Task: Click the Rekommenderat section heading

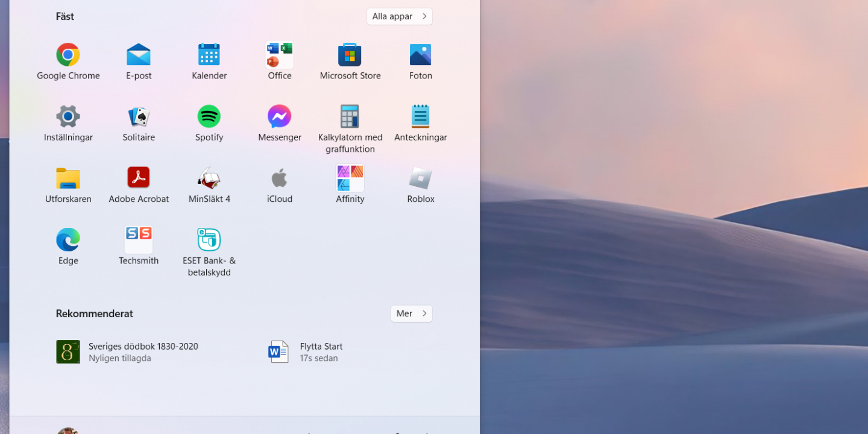Action: 95,313
